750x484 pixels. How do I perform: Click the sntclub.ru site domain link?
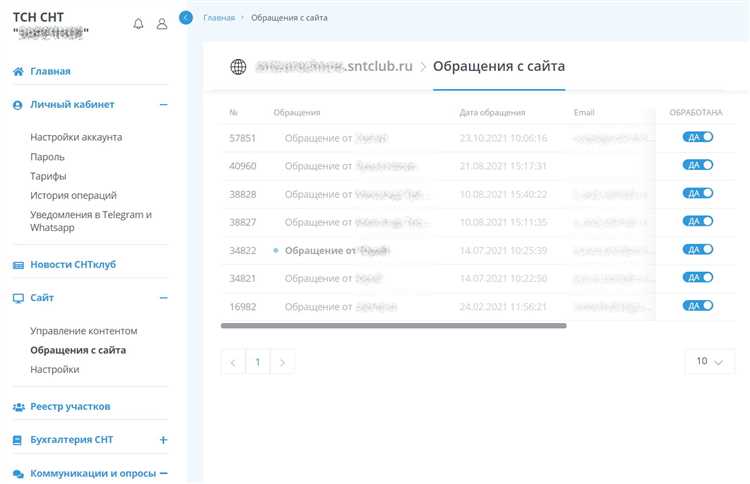pos(334,66)
